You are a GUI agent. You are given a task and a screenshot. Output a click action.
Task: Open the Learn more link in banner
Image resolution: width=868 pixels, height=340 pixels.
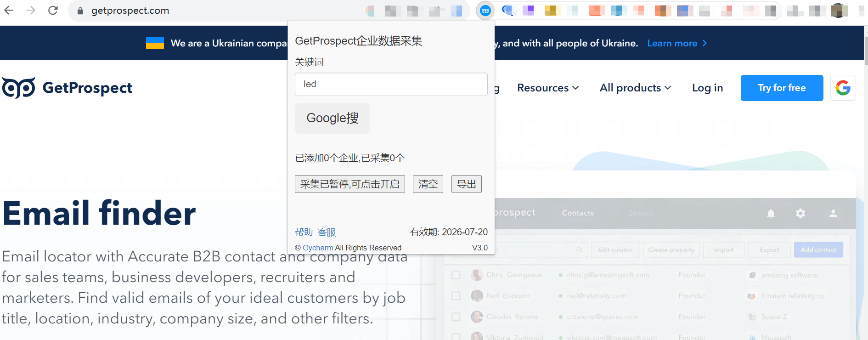(x=677, y=43)
